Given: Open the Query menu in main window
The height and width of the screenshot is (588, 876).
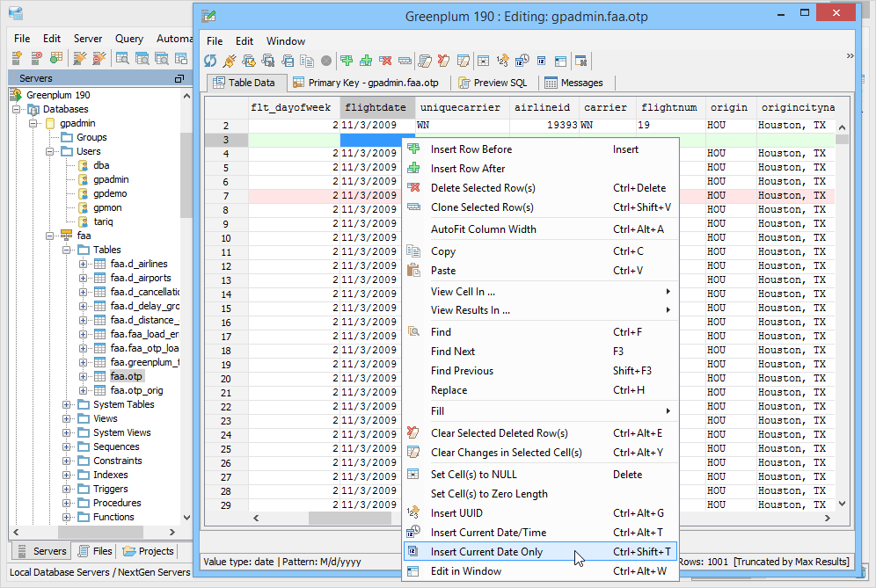Looking at the screenshot, I should pos(129,39).
